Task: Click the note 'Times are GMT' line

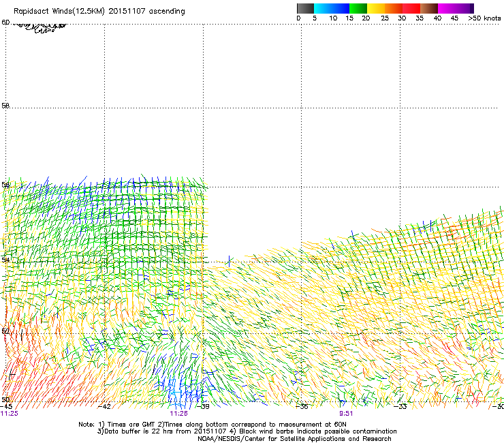Action: [212, 425]
